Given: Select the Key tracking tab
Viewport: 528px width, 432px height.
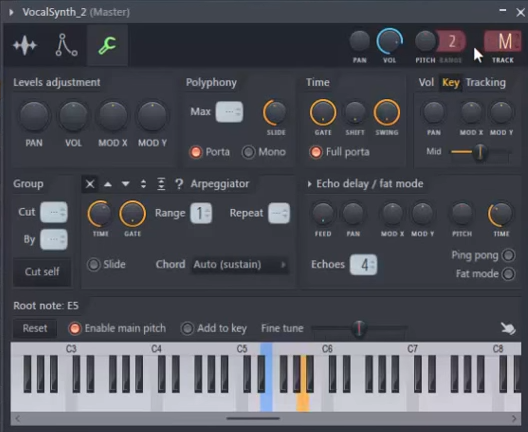Looking at the screenshot, I should [451, 82].
